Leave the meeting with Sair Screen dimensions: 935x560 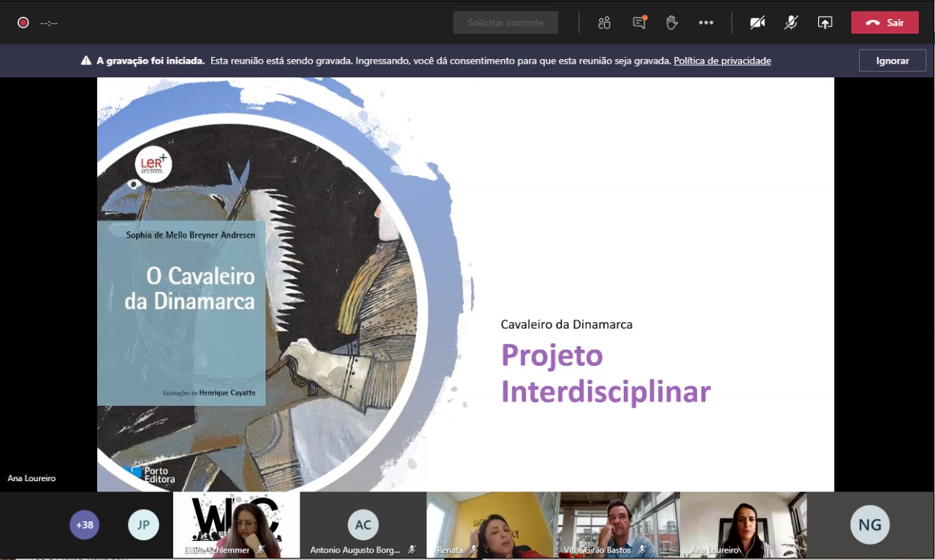click(885, 23)
